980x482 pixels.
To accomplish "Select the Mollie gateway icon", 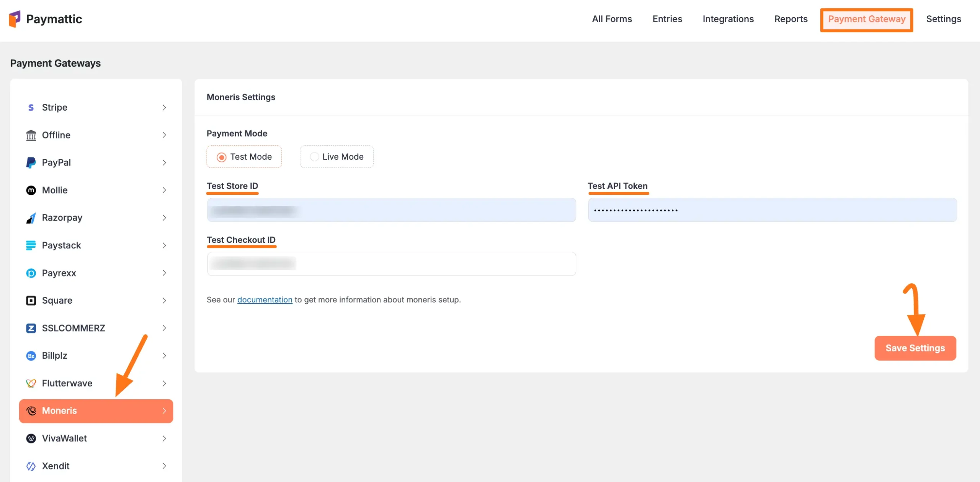I will click(31, 190).
